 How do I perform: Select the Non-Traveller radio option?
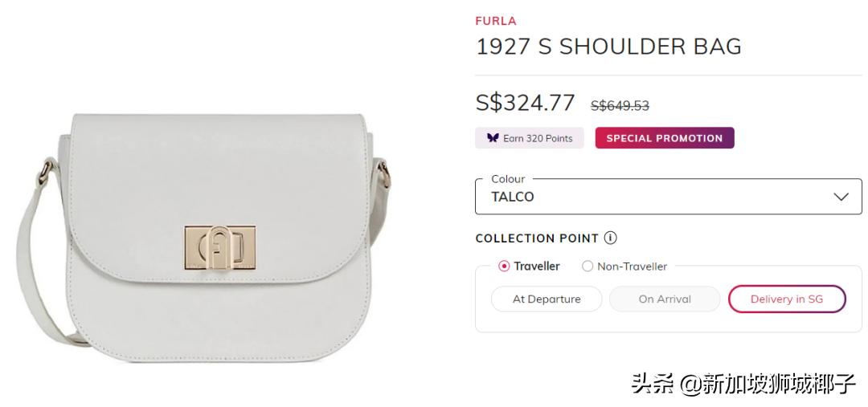(588, 267)
